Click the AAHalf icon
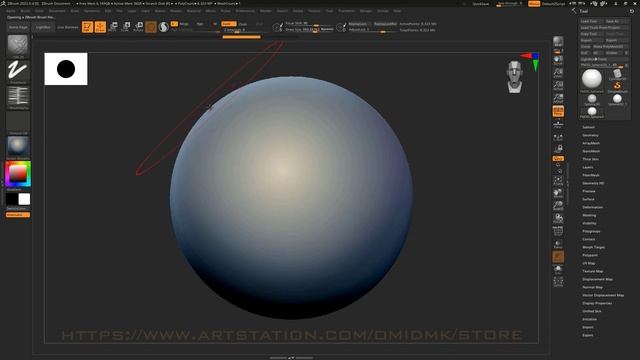 558,98
